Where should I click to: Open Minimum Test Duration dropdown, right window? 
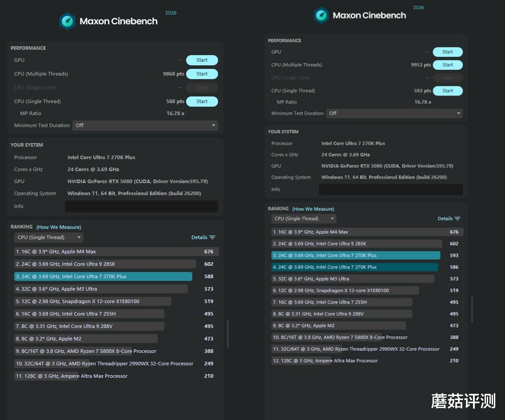click(x=394, y=113)
